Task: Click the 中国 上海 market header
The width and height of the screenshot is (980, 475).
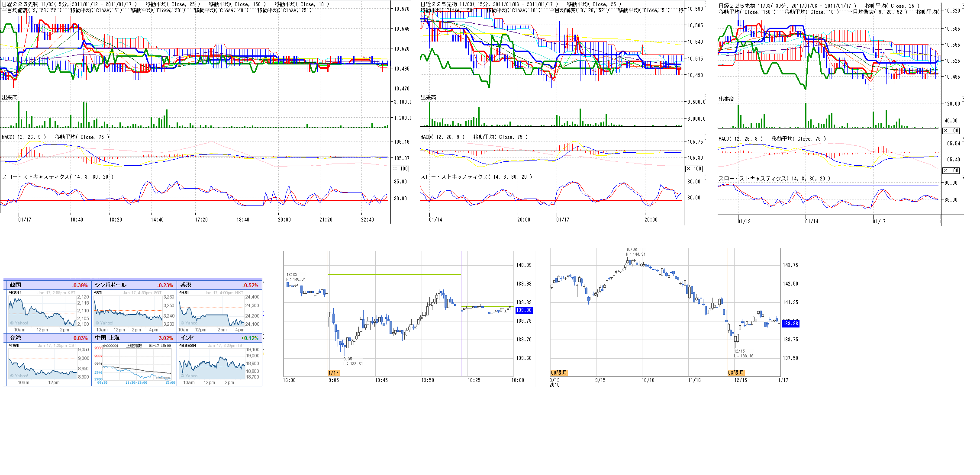Action: coord(107,338)
